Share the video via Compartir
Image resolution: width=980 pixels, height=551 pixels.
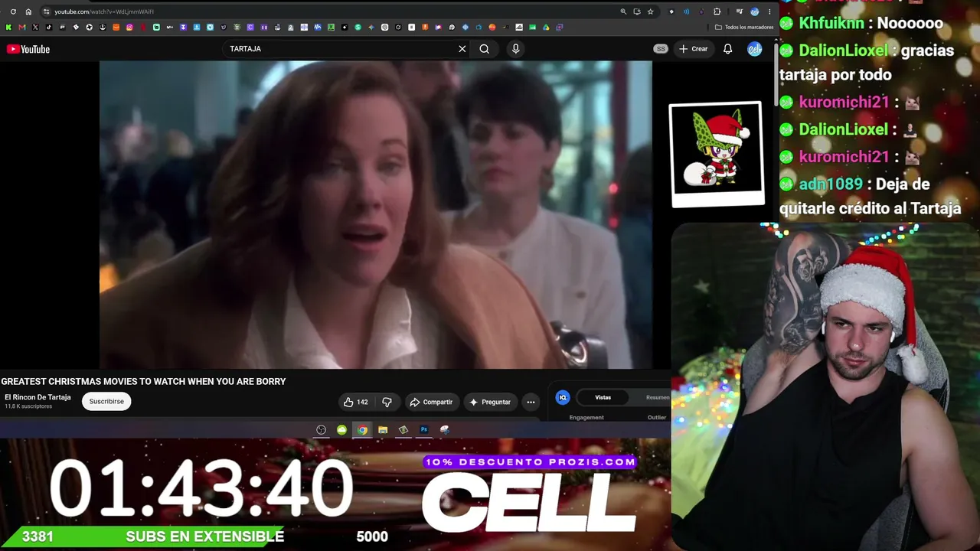431,402
